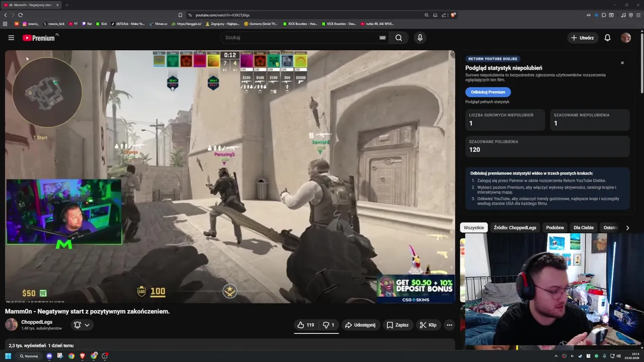644x362 pixels.
Task: Click the video title Mamm0n - Negatywny start
Action: (x=88, y=311)
